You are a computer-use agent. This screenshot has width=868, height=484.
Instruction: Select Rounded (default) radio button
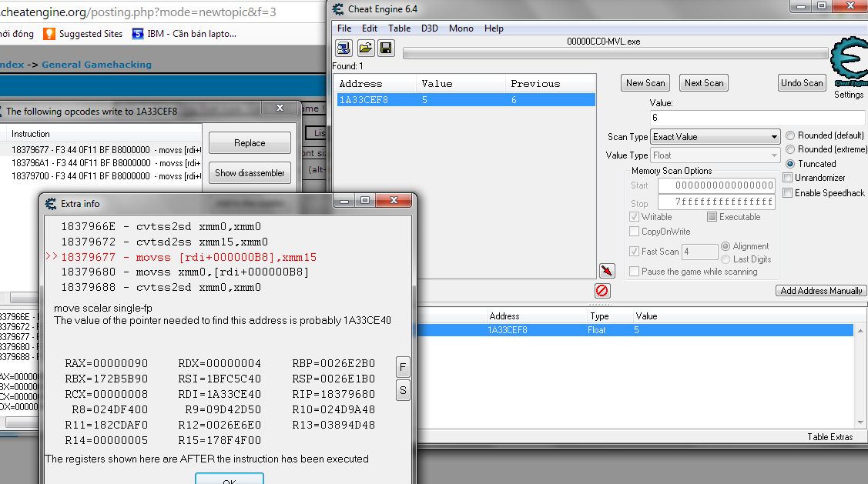[x=791, y=135]
